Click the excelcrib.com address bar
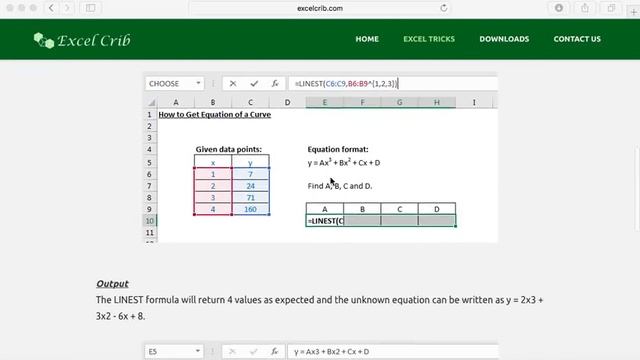640x360 pixels. point(320,8)
